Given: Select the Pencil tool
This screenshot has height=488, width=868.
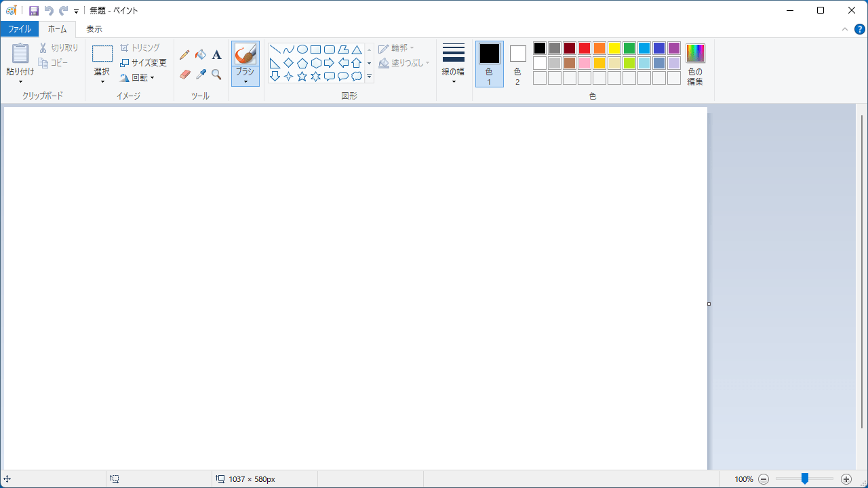Looking at the screenshot, I should point(184,55).
